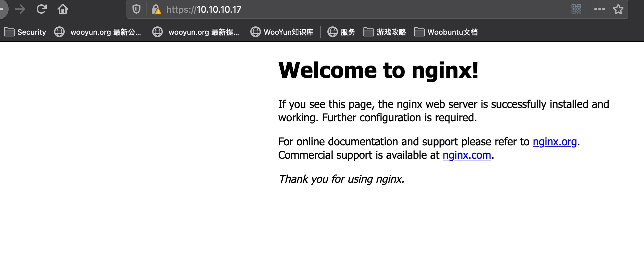This screenshot has width=644, height=260.
Task: Follow the nginx.org link
Action: [x=555, y=142]
